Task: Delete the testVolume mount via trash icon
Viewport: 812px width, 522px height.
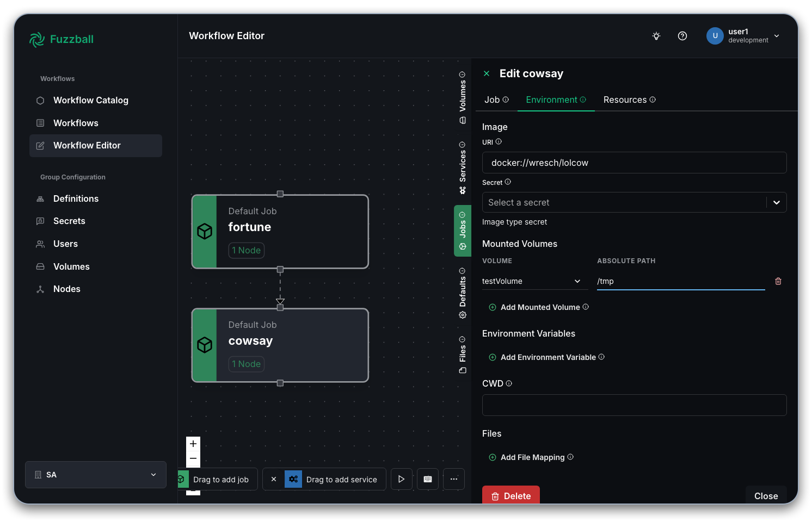Action: (778, 281)
